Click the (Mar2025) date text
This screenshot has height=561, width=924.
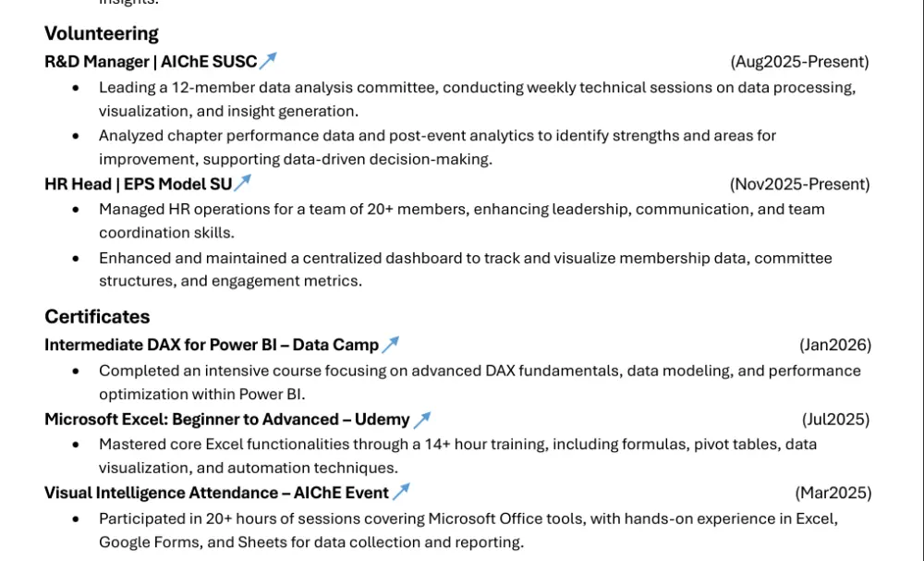[x=833, y=493]
